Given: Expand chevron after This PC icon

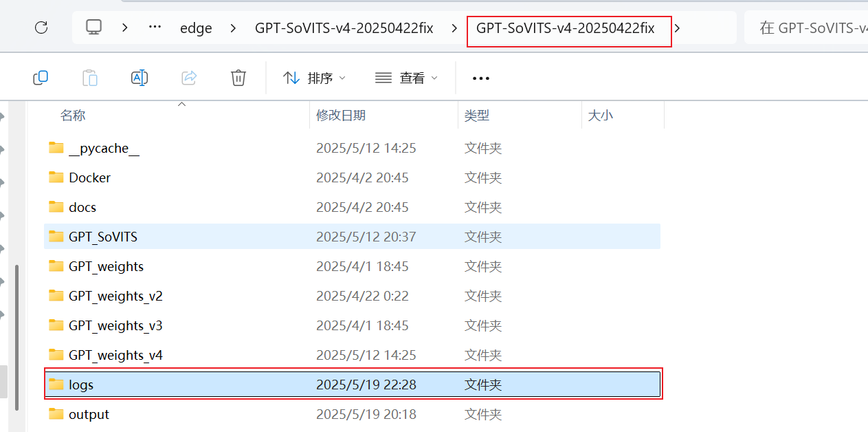Looking at the screenshot, I should [124, 28].
